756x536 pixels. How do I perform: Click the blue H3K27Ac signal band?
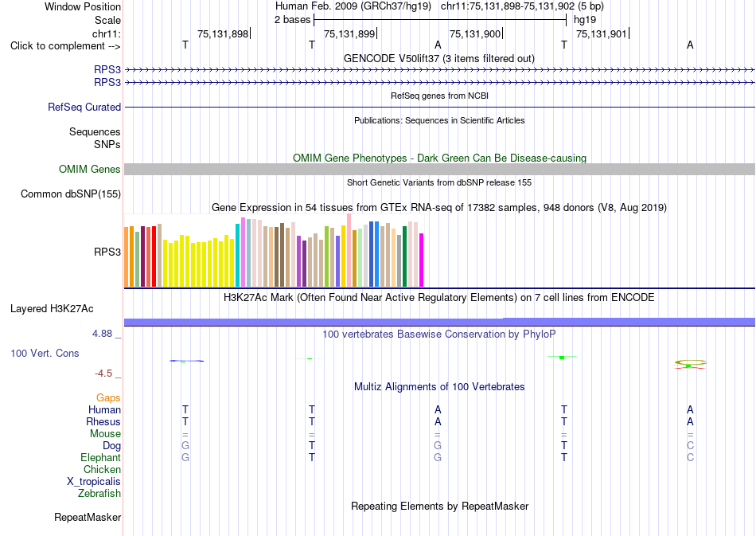click(440, 322)
